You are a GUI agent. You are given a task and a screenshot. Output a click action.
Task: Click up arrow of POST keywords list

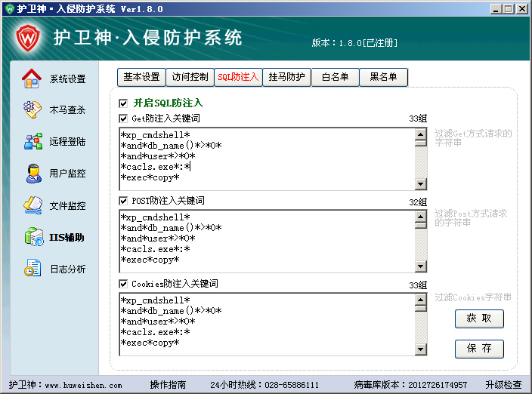click(421, 217)
